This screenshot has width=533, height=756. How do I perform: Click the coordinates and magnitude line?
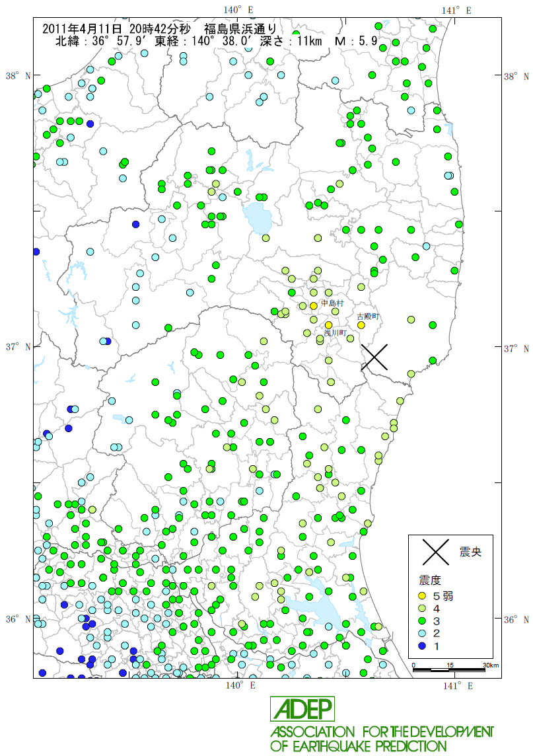coord(217,41)
